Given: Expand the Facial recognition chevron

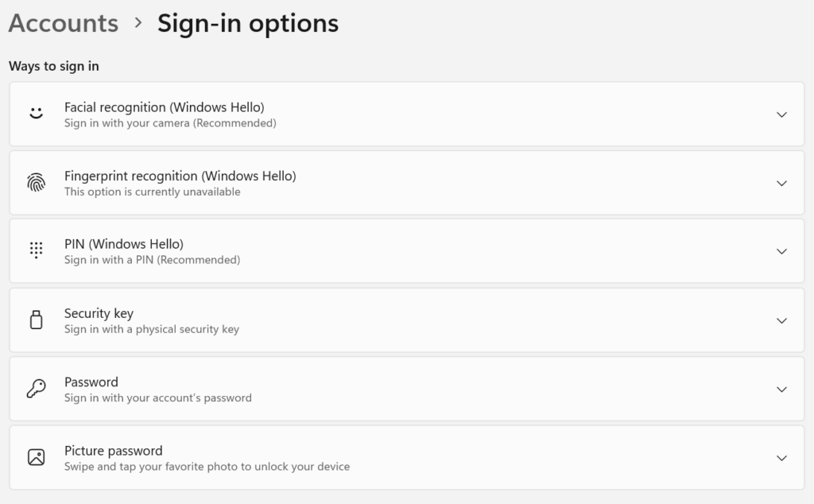Looking at the screenshot, I should (781, 114).
